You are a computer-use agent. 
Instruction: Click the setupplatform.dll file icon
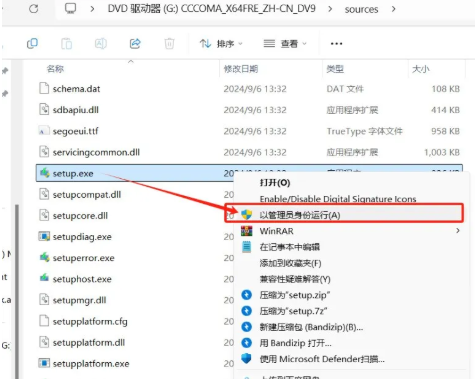pos(44,342)
